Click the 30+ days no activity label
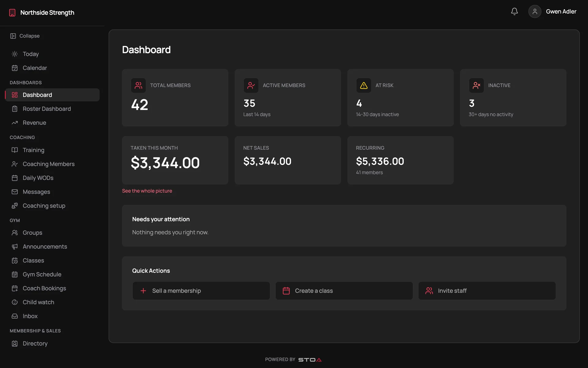This screenshot has height=368, width=588. point(491,114)
